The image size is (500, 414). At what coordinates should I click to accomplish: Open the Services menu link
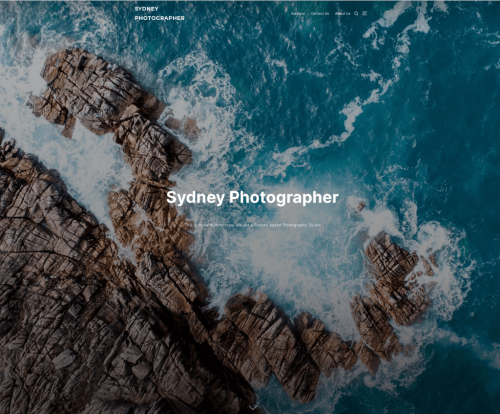coord(298,14)
